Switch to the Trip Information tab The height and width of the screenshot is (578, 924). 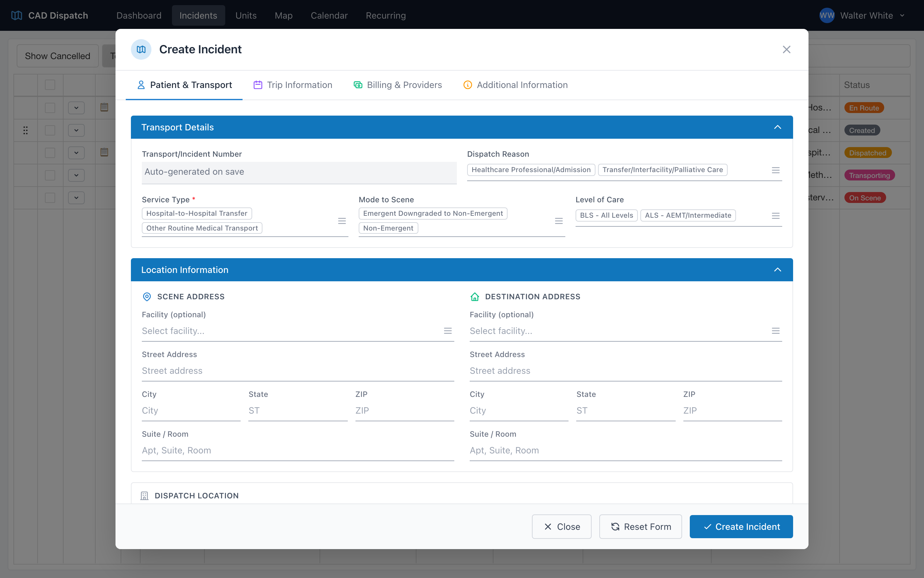pyautogui.click(x=293, y=85)
